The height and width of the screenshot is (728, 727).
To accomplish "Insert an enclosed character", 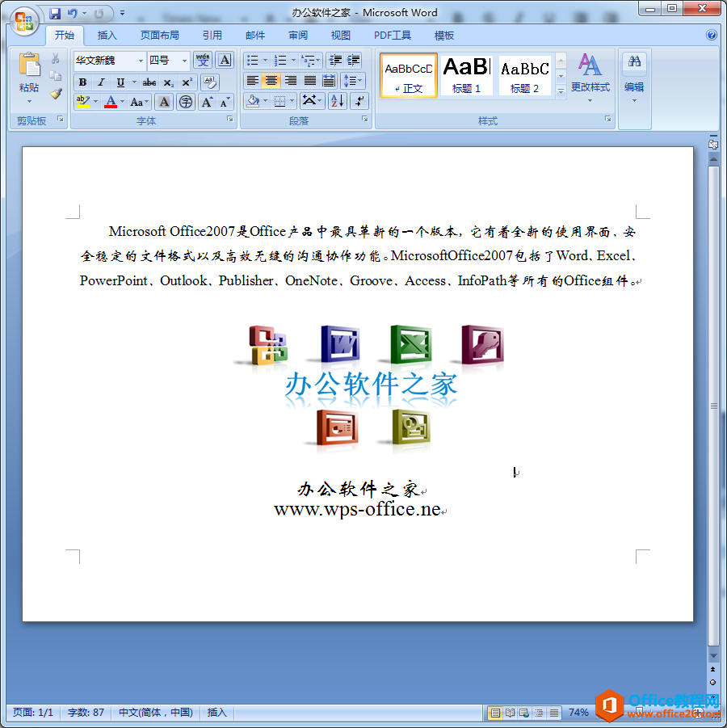I will tap(186, 102).
